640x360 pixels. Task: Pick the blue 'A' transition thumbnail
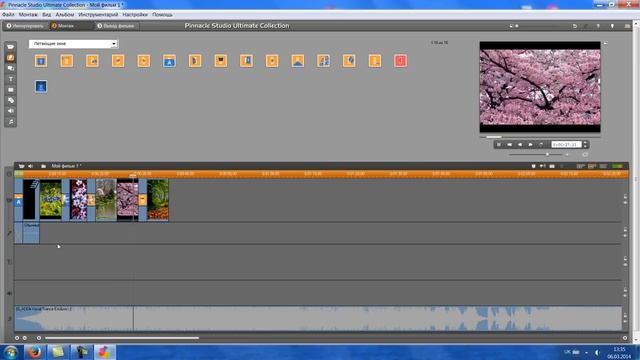169,61
